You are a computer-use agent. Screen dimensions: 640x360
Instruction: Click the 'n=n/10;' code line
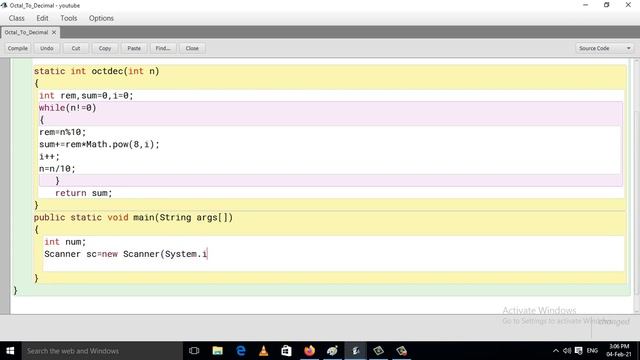pos(57,169)
